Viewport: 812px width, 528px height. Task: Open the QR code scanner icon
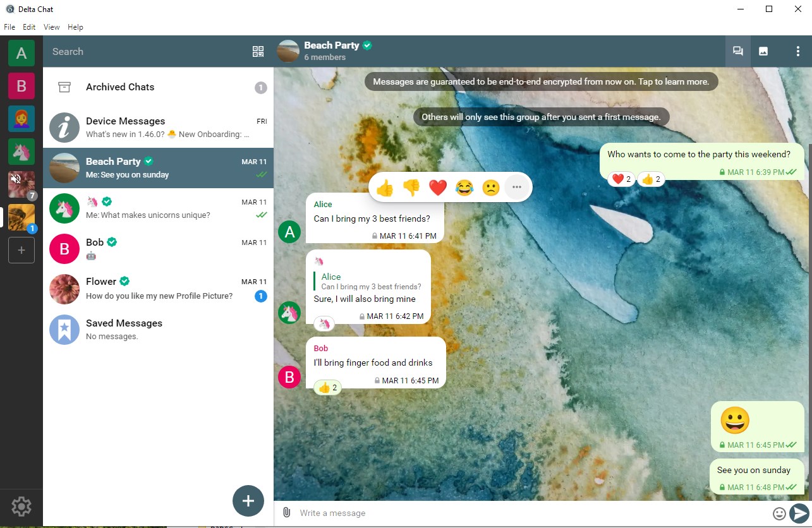tap(258, 52)
